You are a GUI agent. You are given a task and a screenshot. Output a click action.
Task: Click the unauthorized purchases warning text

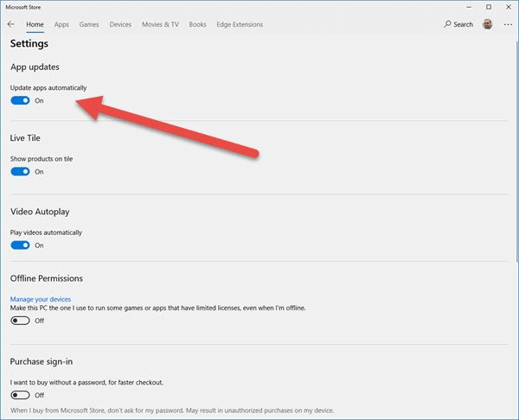click(172, 410)
